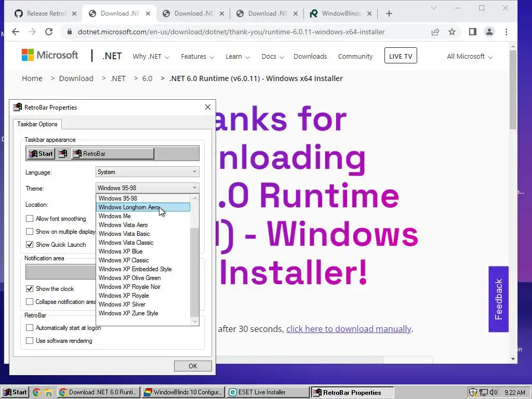Expand the Learn menu
The height and width of the screenshot is (399, 532).
pos(237,56)
